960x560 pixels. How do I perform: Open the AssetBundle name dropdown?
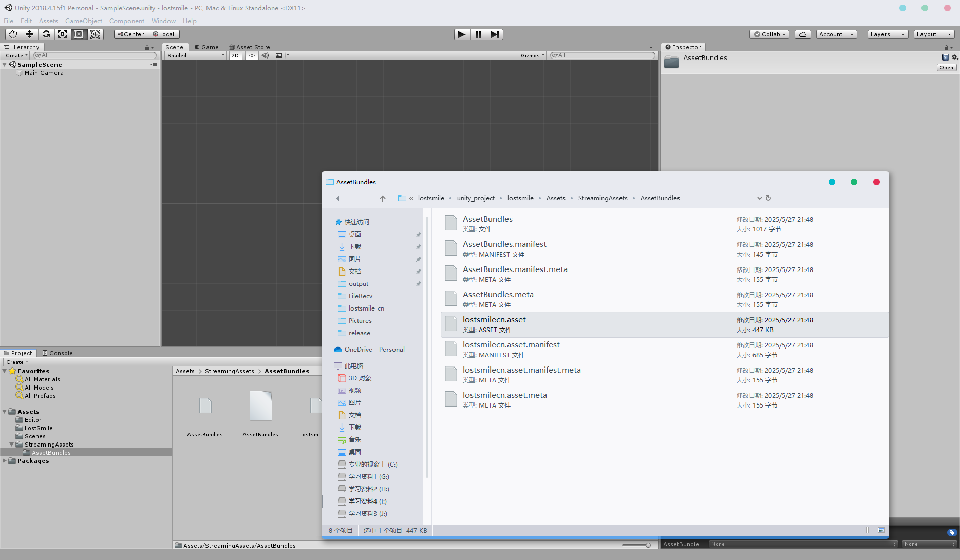[803, 544]
